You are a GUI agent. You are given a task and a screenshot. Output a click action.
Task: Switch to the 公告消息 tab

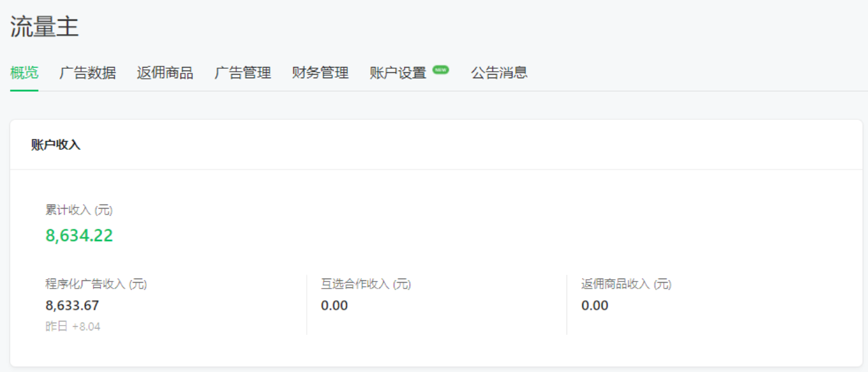(x=499, y=73)
